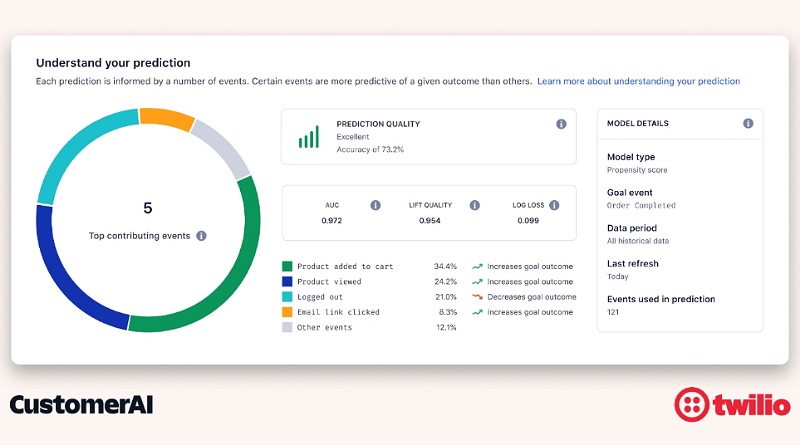The image size is (800, 445).
Task: Click the Prediction Quality info icon
Action: [x=561, y=124]
